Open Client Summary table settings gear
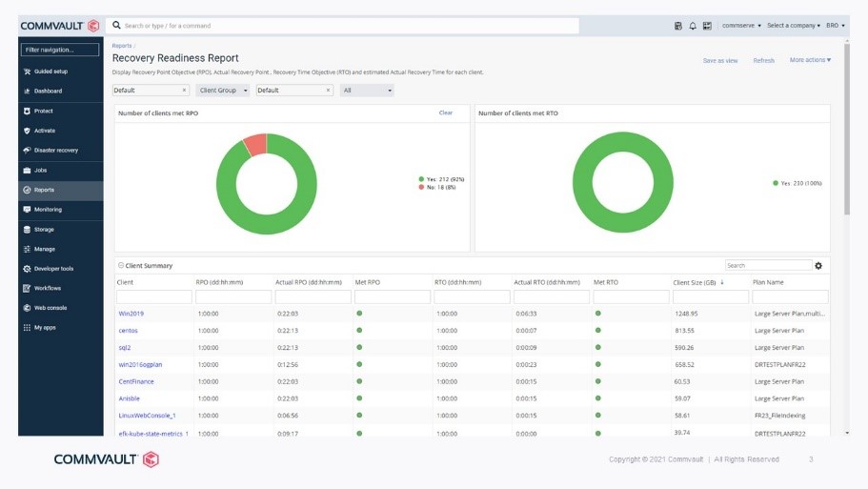 pos(818,266)
